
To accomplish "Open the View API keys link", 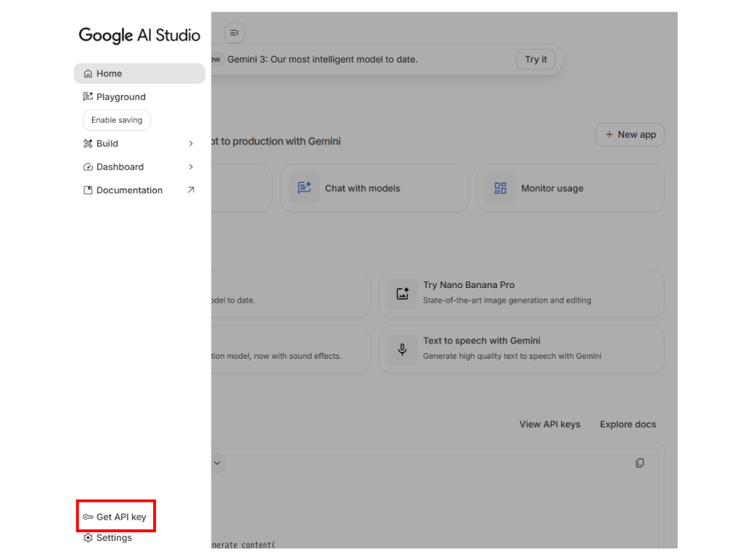I will pyautogui.click(x=549, y=424).
